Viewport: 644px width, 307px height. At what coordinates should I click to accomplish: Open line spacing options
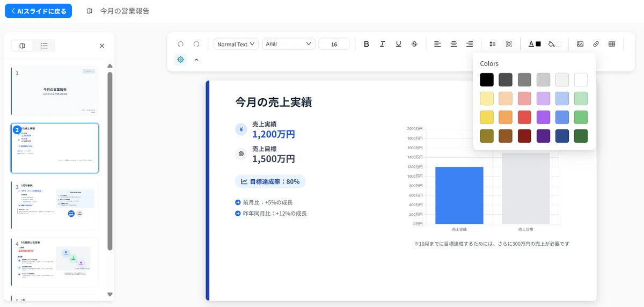point(493,44)
